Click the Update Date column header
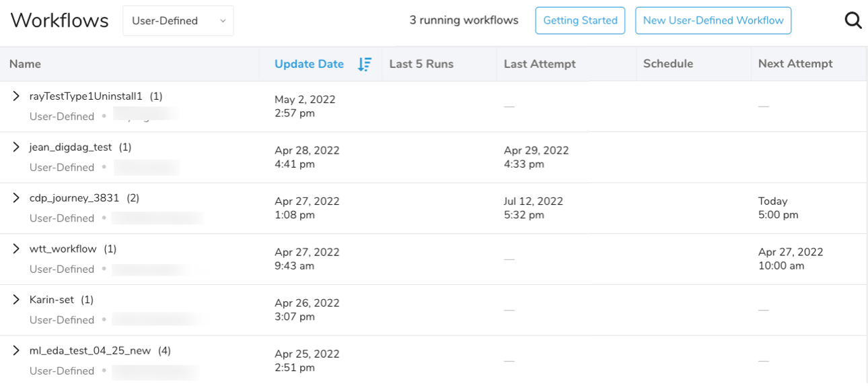The height and width of the screenshot is (386, 868). coord(309,64)
